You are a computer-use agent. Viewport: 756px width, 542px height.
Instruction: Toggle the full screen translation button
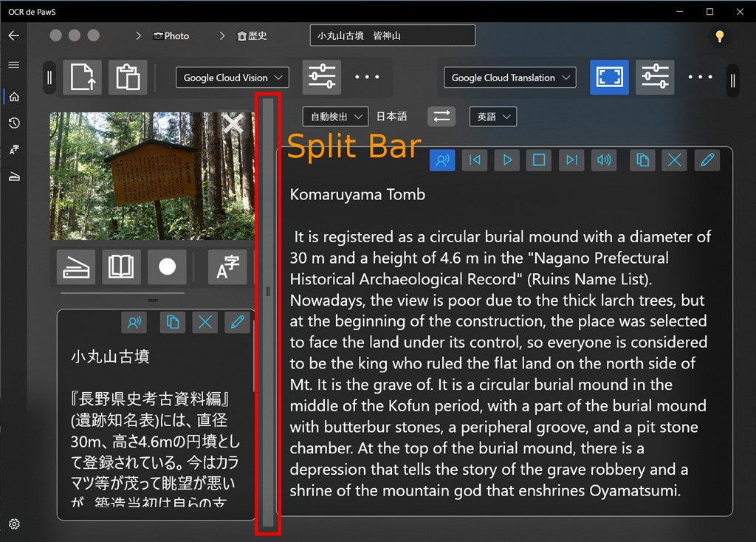tap(609, 78)
